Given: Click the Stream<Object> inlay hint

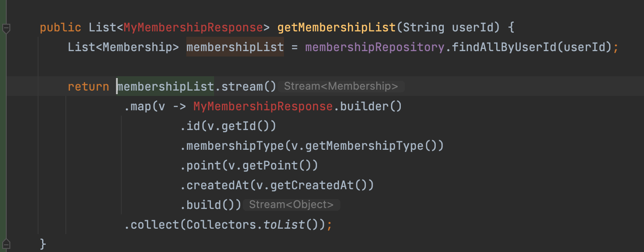Looking at the screenshot, I should click(x=291, y=205).
